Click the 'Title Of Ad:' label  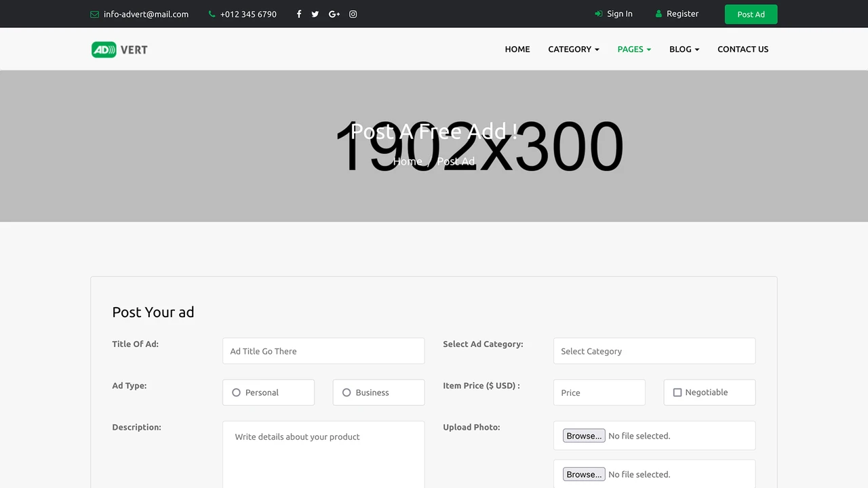[x=135, y=344]
